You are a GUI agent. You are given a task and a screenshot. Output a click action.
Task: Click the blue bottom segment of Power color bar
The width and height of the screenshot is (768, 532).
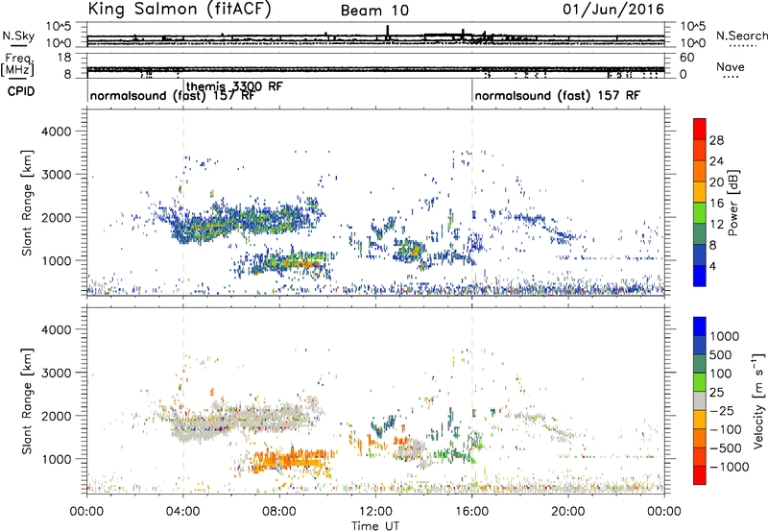click(700, 276)
